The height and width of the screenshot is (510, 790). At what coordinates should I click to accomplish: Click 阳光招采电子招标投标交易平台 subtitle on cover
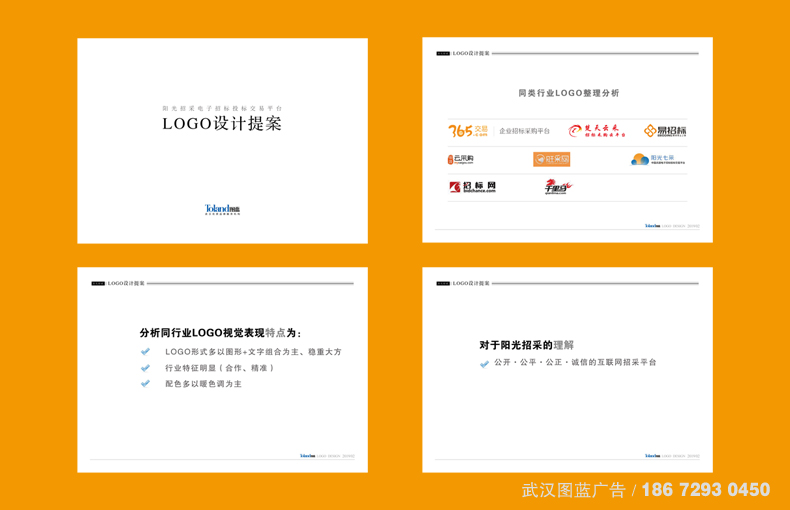222,107
